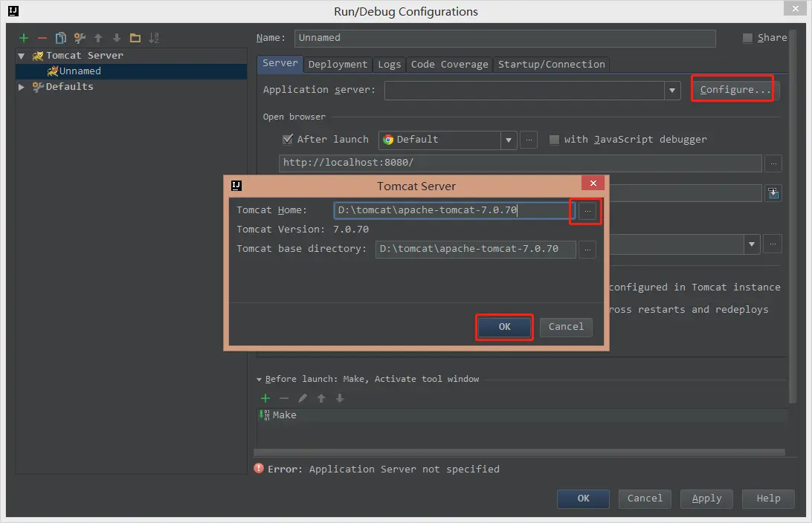Open the Default browser dropdown

508,140
